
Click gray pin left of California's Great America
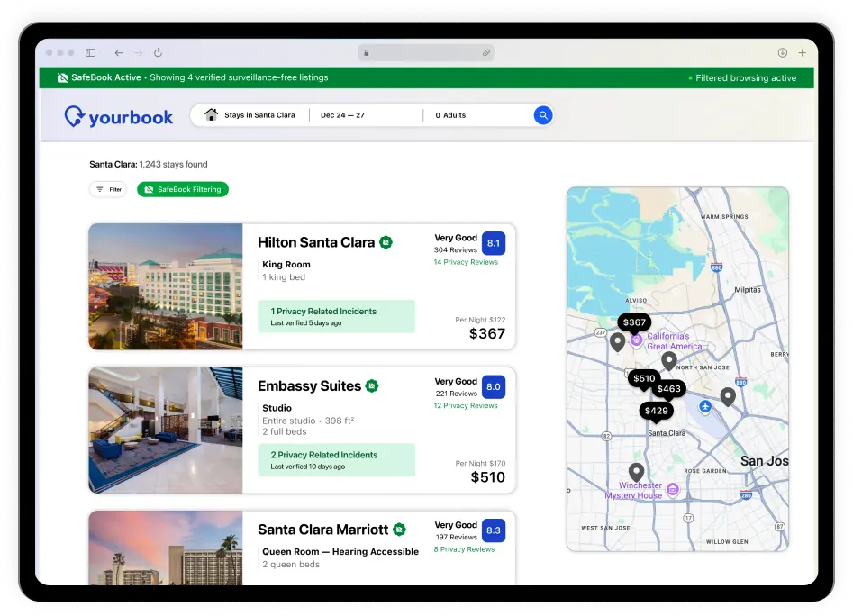[x=617, y=342]
